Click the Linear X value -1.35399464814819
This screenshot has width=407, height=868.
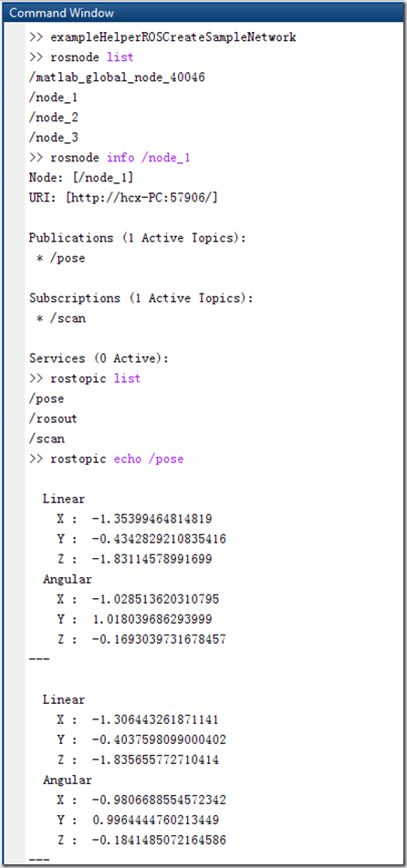151,519
